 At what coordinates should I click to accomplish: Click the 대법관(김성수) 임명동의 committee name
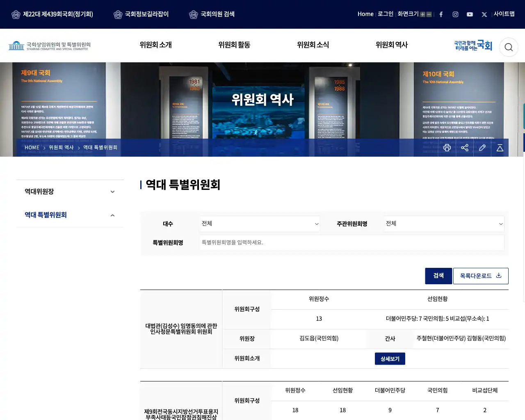181,329
